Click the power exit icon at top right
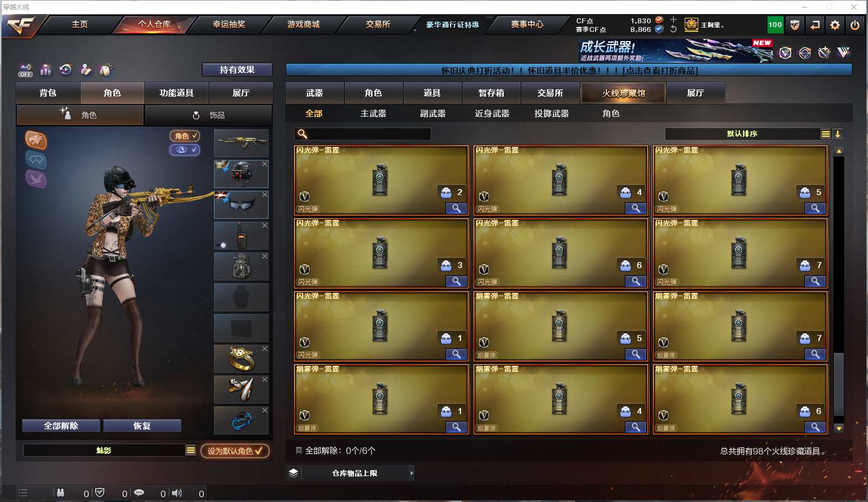 pyautogui.click(x=854, y=25)
